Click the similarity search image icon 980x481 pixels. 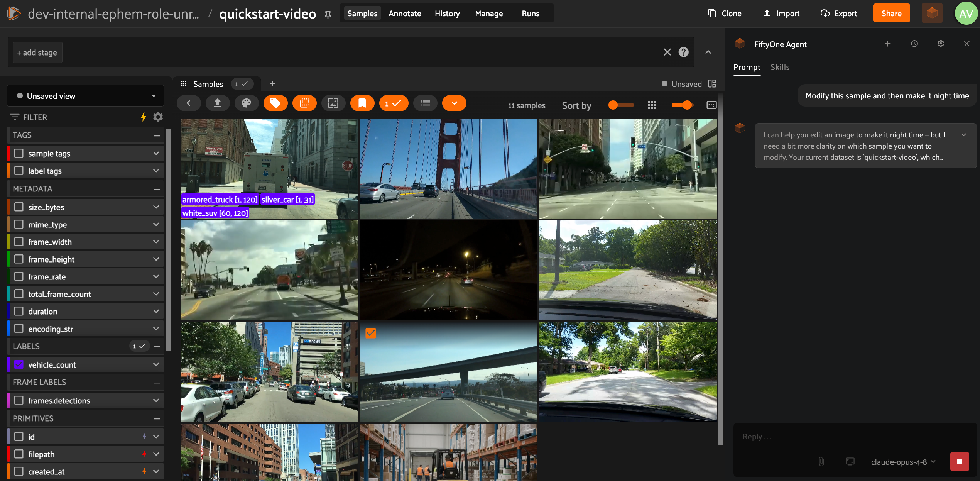click(333, 103)
